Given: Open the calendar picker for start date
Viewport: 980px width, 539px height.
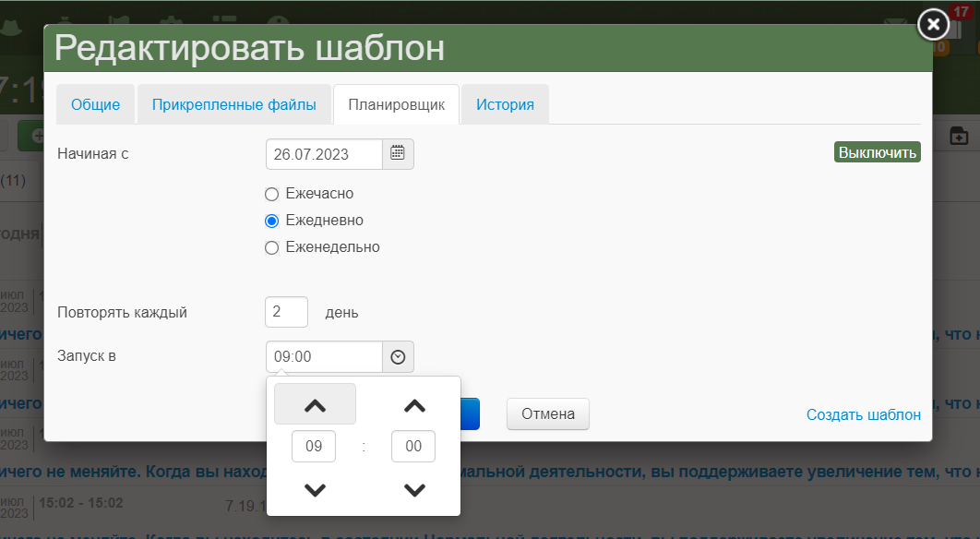Looking at the screenshot, I should tap(398, 154).
